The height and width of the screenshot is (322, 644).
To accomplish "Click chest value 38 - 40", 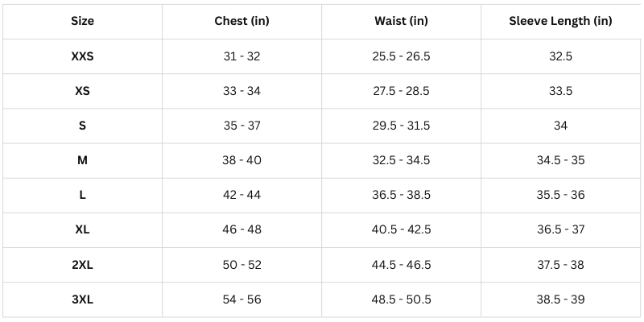I will pos(242,160).
